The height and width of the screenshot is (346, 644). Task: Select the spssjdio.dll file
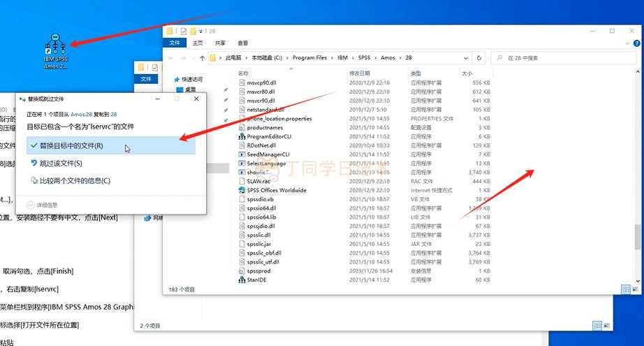coord(261,226)
